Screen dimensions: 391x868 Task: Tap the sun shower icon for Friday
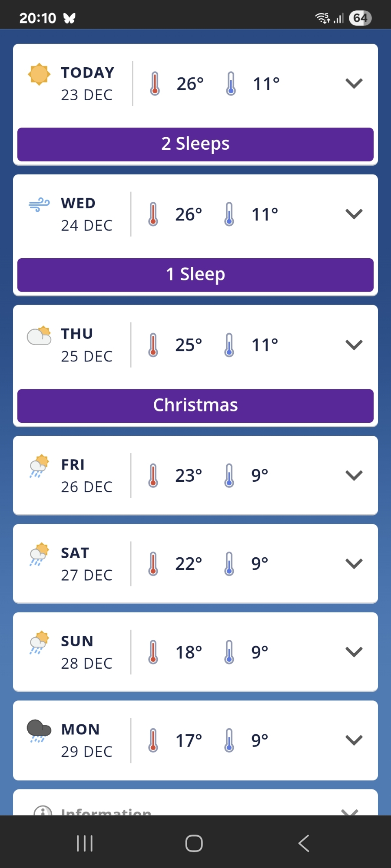[39, 466]
